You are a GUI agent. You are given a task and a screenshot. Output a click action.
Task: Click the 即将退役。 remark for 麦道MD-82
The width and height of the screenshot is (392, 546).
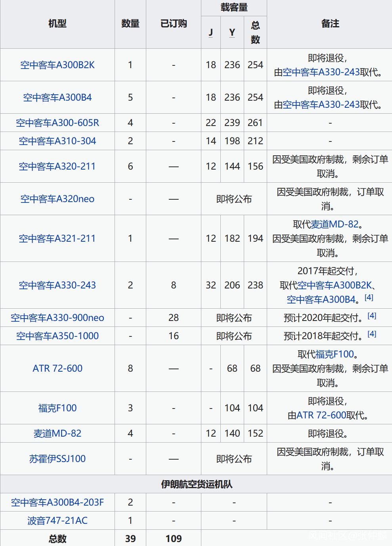(330, 433)
